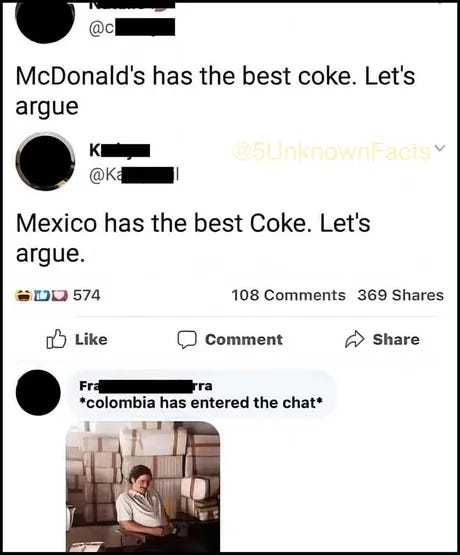Open the 108 Comments link
Screen dimensions: 460x555
tap(288, 295)
